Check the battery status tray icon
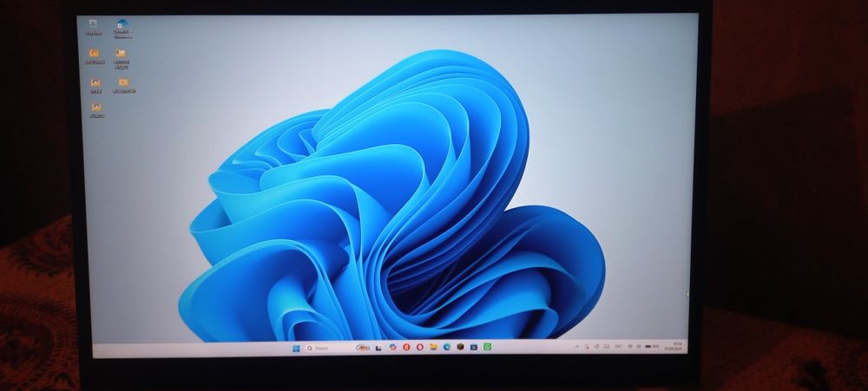 pyautogui.click(x=652, y=346)
